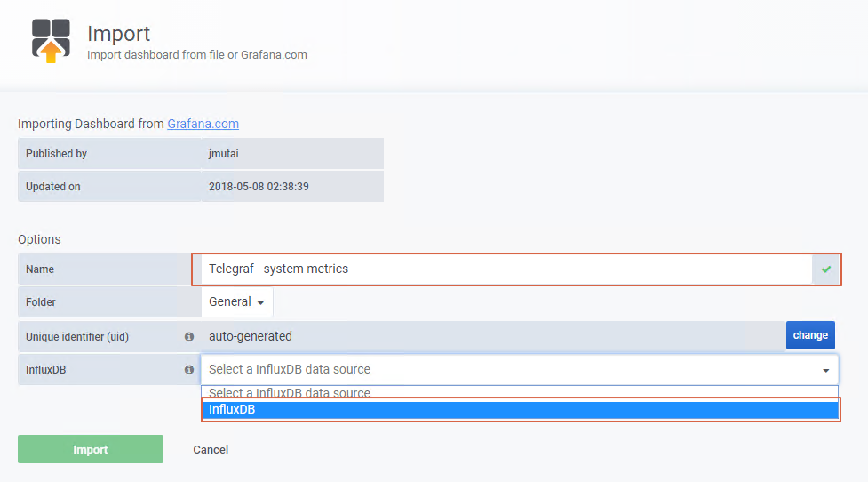This screenshot has height=482, width=868.
Task: Click the info icon next to Unique identifier
Action: pos(189,337)
